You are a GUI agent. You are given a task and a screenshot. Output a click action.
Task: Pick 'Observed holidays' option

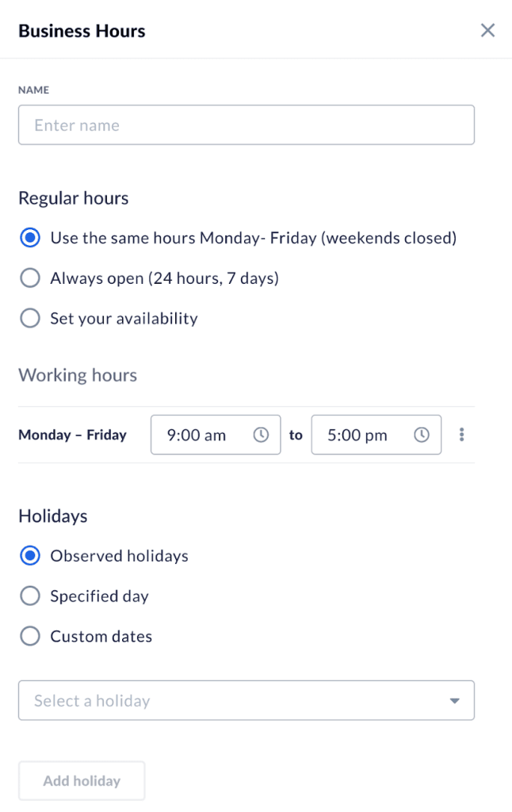[29, 556]
